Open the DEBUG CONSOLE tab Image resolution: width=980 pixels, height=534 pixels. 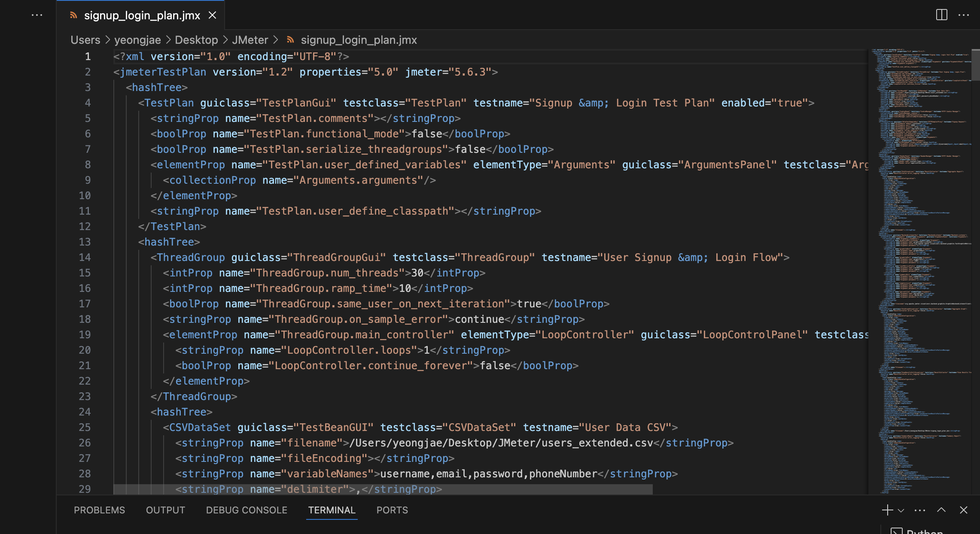tap(247, 510)
